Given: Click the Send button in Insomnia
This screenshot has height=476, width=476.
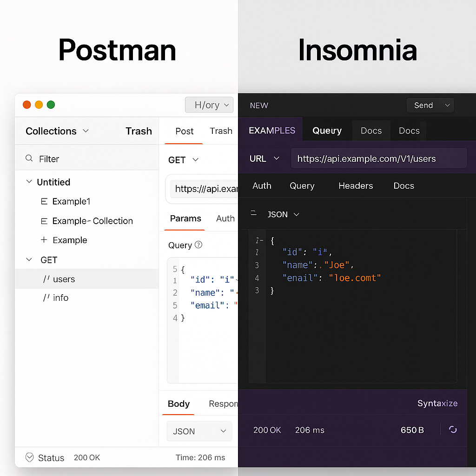Looking at the screenshot, I should coord(424,105).
